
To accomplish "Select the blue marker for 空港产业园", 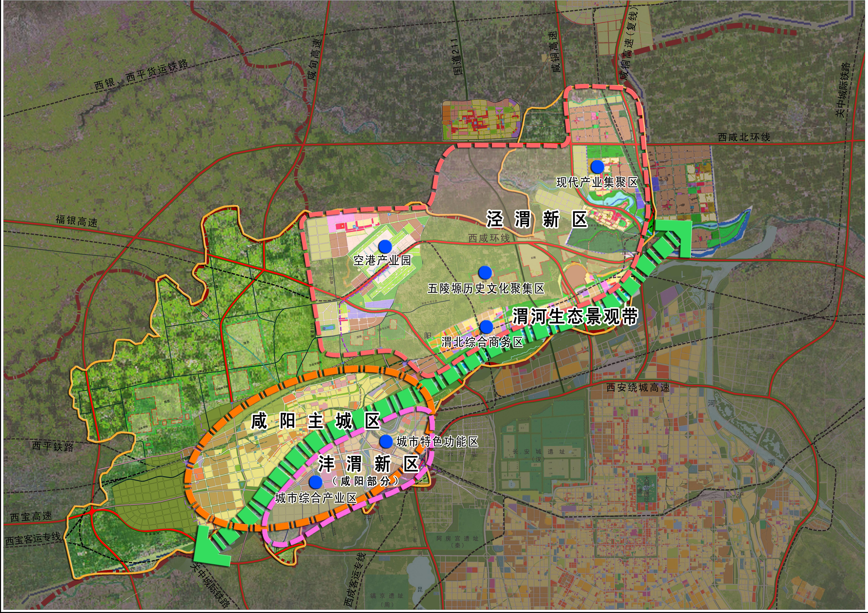I will [385, 246].
